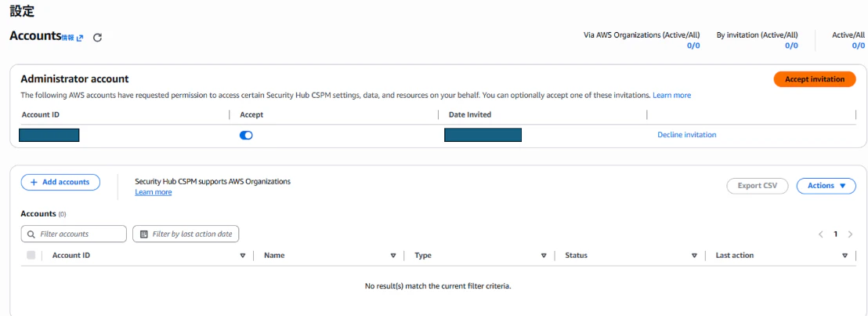
Task: Sort by the Account ID column arrow
Action: click(x=243, y=256)
